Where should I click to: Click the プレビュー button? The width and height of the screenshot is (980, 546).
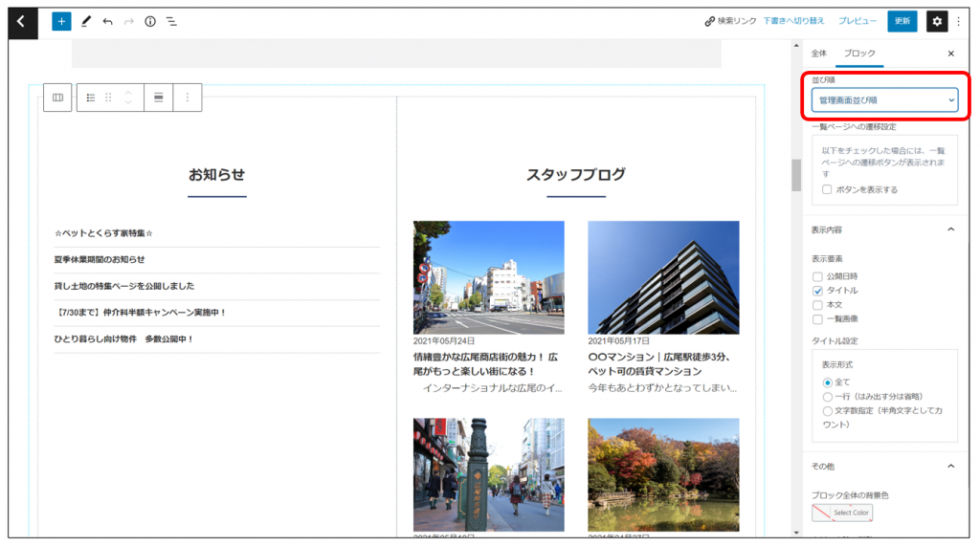click(x=857, y=21)
